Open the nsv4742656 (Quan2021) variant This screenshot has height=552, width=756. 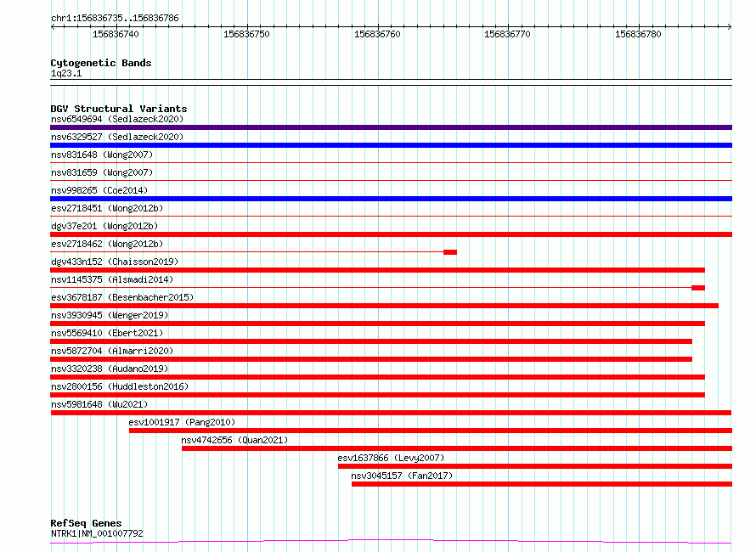pyautogui.click(x=234, y=440)
